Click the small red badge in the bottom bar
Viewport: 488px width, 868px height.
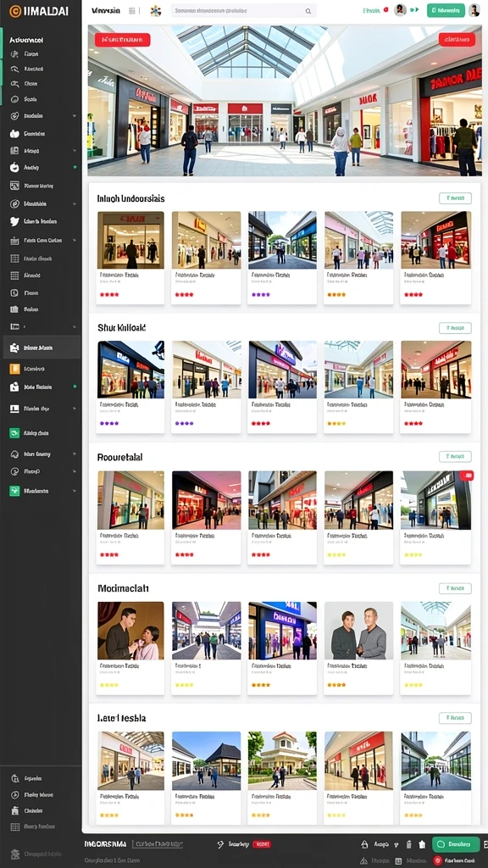[261, 844]
